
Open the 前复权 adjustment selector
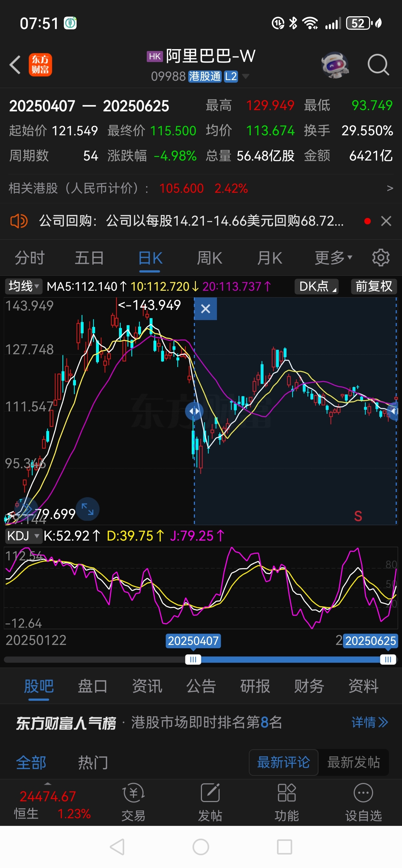click(374, 287)
